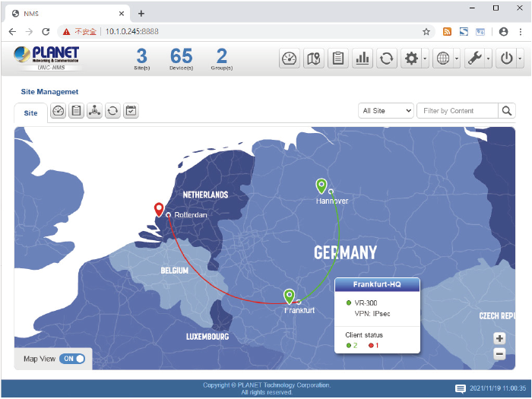Select the Site tab
This screenshot has height=399, width=532.
[x=30, y=112]
